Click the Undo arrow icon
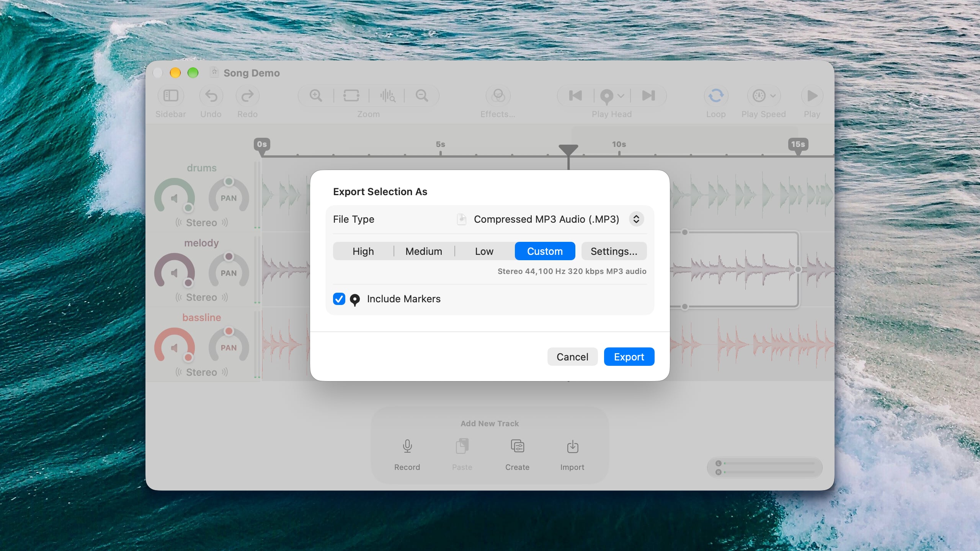The height and width of the screenshot is (551, 980). coord(211,96)
